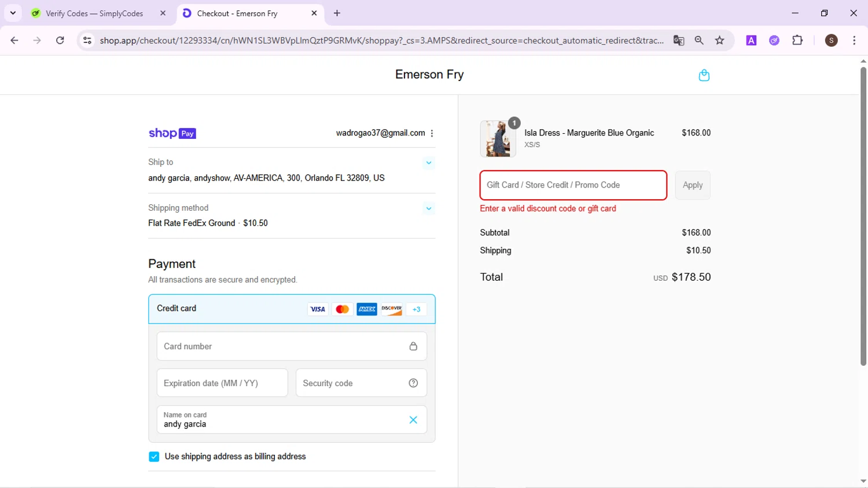Screen dimensions: 868x488
Task: Expand the Shipping method section
Action: tap(429, 208)
